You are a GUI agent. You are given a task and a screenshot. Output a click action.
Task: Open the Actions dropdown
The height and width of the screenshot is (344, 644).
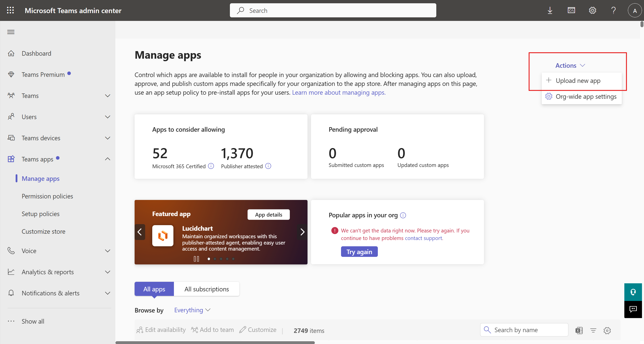coord(570,65)
